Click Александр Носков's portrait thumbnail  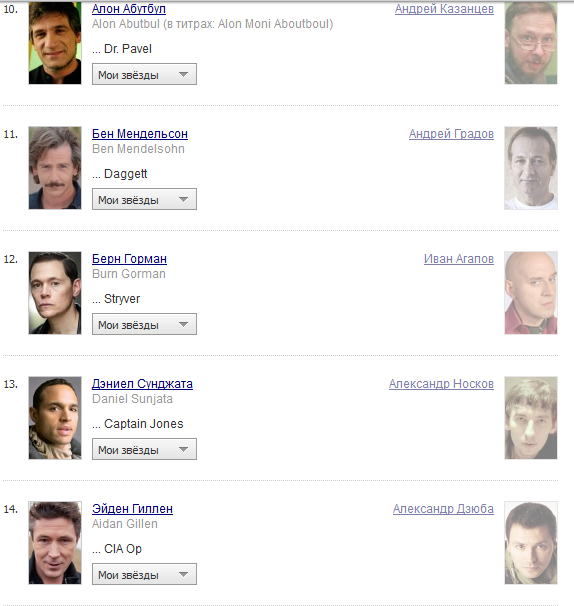tap(531, 418)
